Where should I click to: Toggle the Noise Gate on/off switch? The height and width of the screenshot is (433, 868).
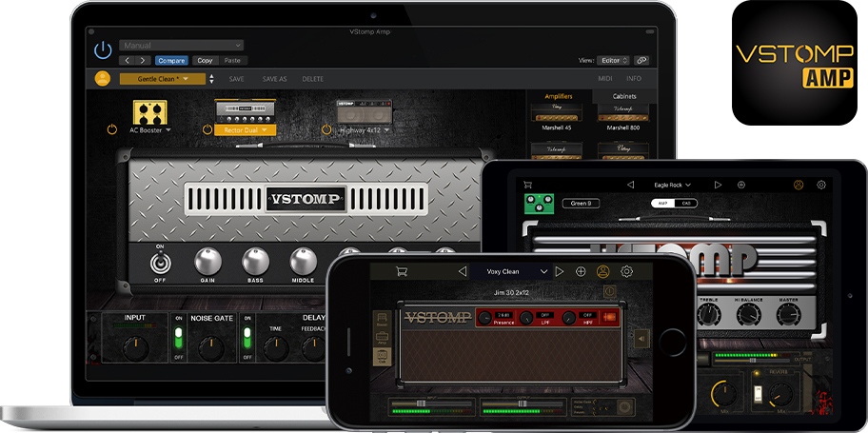point(177,338)
